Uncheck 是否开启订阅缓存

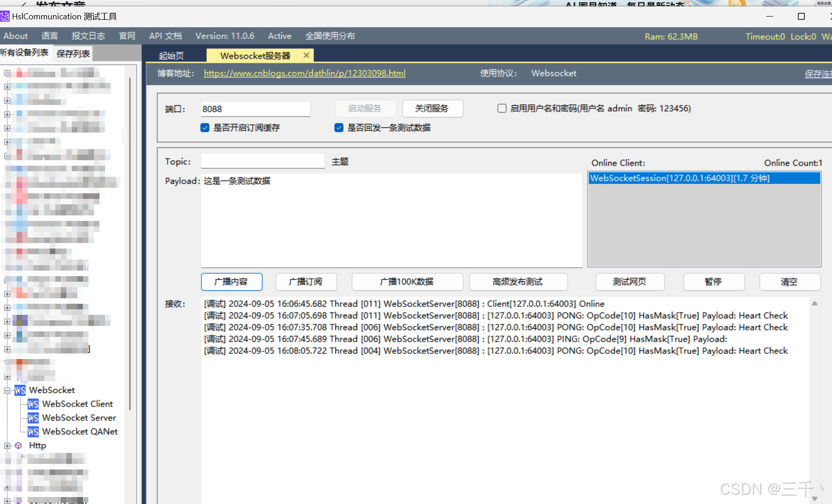pos(205,127)
